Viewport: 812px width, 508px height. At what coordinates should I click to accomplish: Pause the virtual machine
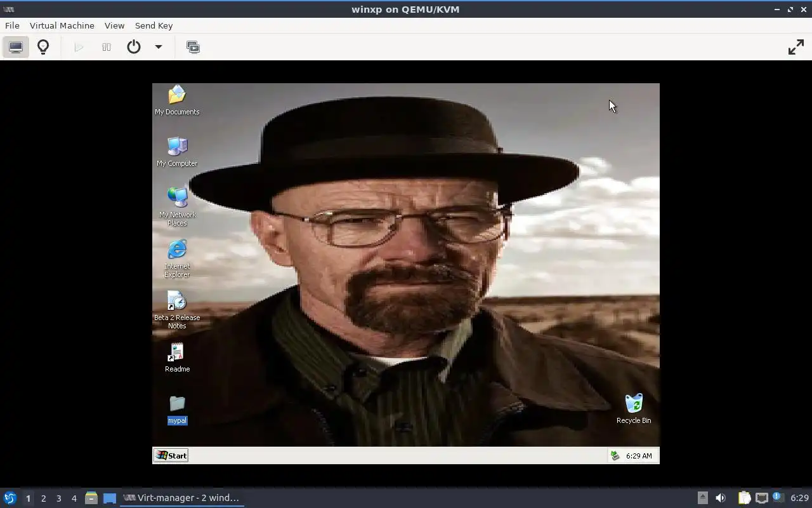pos(107,47)
